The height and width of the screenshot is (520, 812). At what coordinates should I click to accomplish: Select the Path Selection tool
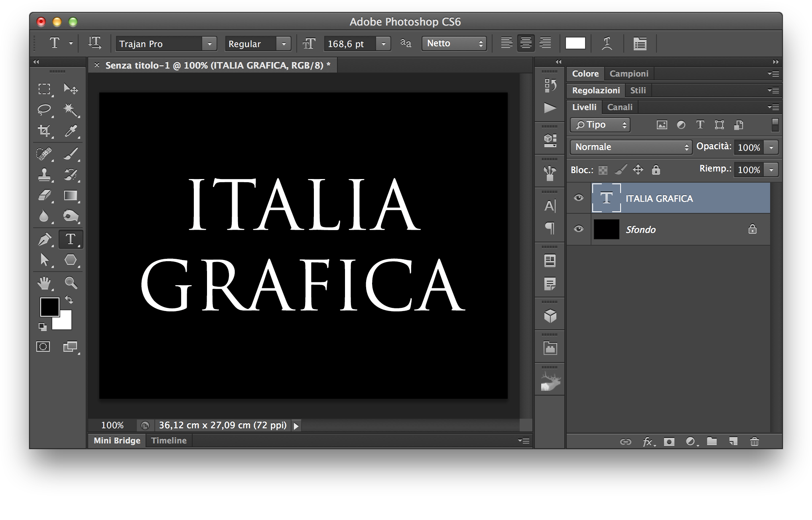click(x=44, y=260)
